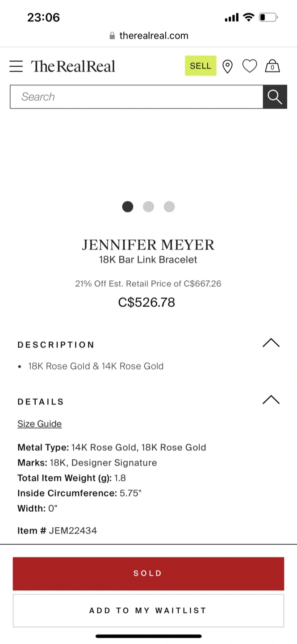Open the wishlist heart icon
The height and width of the screenshot is (644, 297).
pyautogui.click(x=250, y=66)
